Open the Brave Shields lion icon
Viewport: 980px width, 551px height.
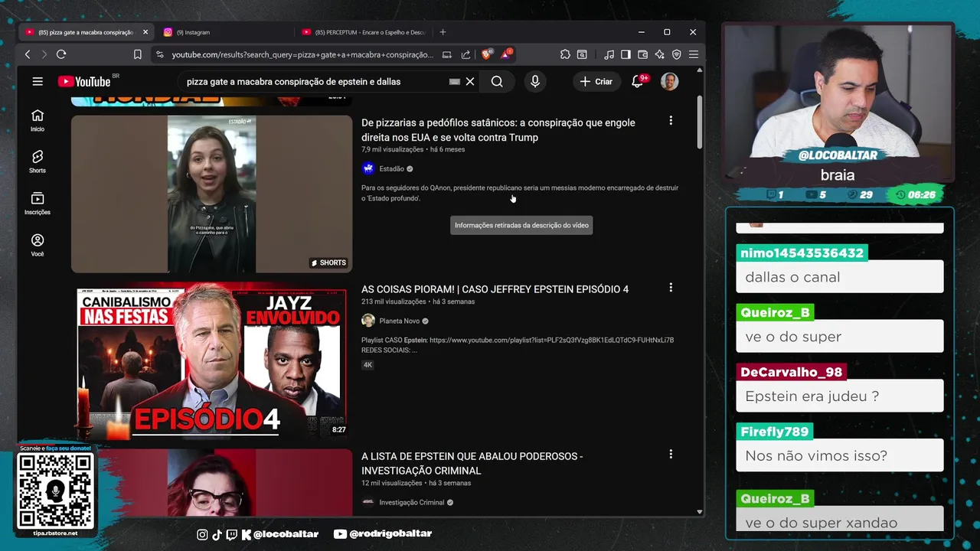click(486, 54)
